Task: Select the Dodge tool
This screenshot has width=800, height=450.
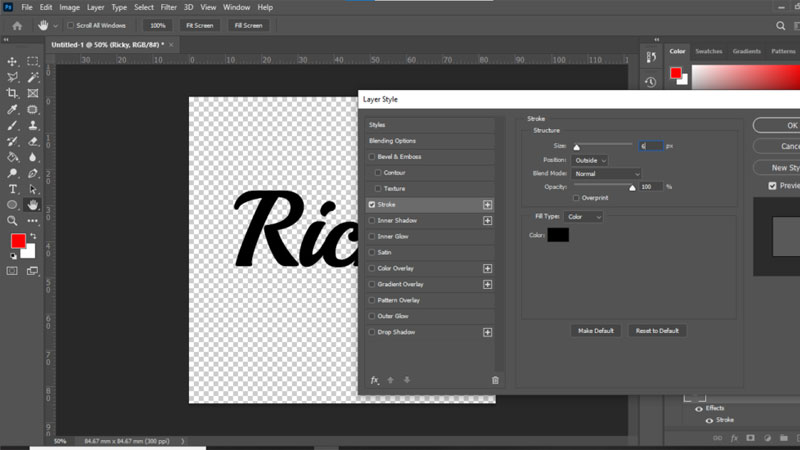Action: pyautogui.click(x=12, y=173)
